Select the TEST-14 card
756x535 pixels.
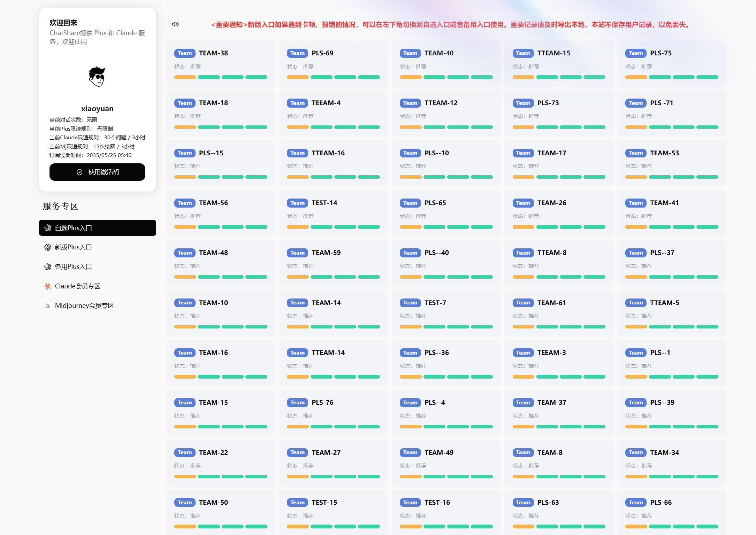pos(333,214)
